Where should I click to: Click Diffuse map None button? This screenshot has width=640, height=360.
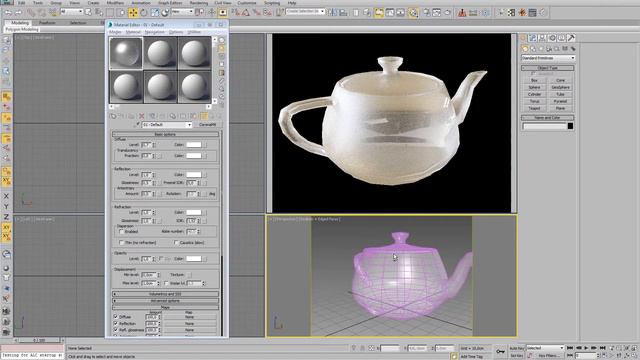189,317
